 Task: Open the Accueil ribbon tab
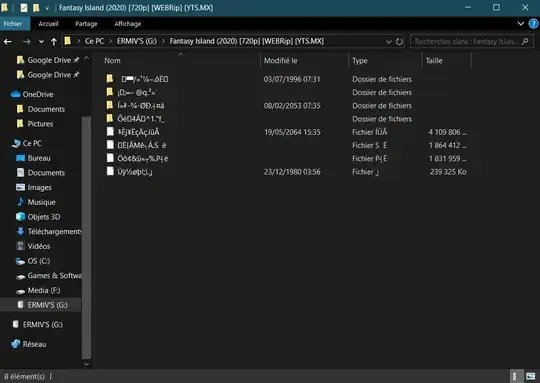48,24
